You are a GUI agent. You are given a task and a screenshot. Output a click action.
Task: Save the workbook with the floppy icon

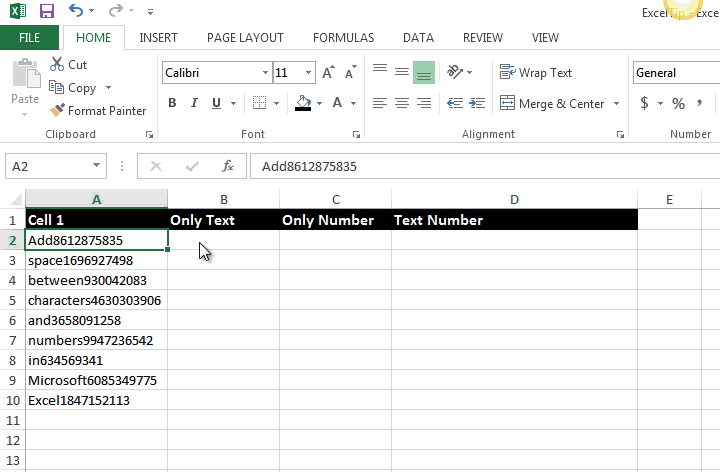[x=47, y=12]
